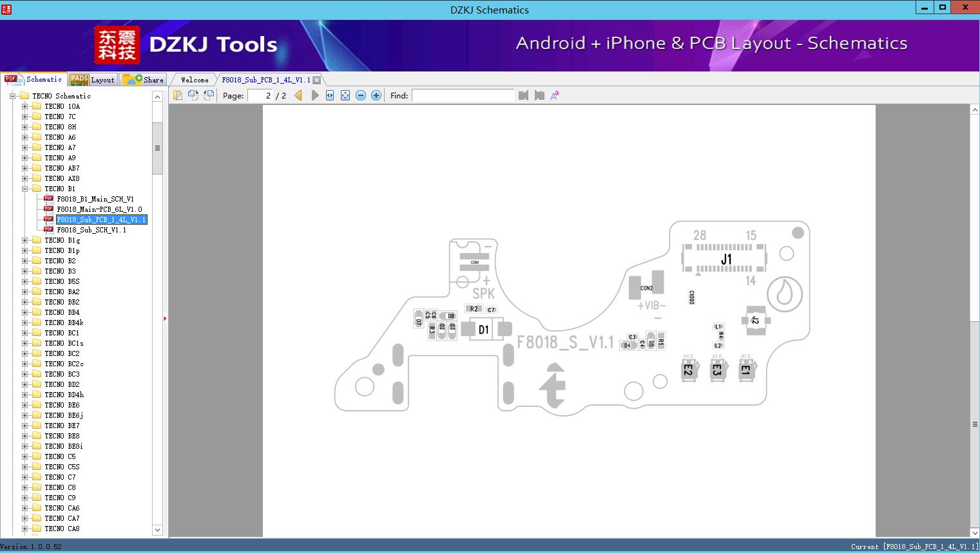Open F8018_Sub_SCH_V1.1 PDF file
The image size is (980, 553).
point(91,230)
